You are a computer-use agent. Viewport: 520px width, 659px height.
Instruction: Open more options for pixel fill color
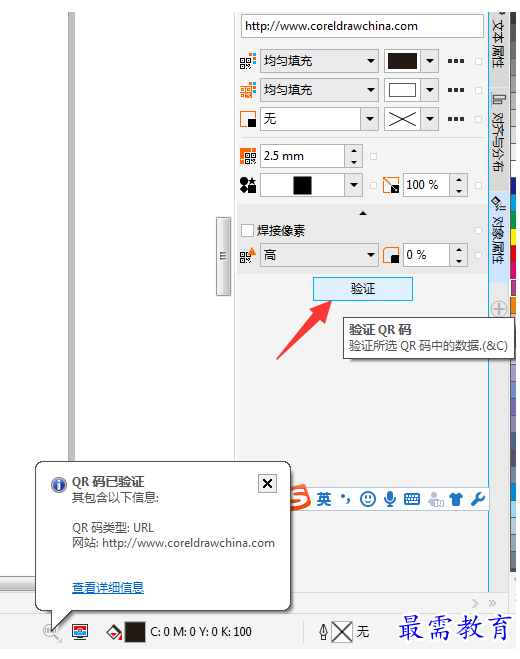click(x=456, y=61)
